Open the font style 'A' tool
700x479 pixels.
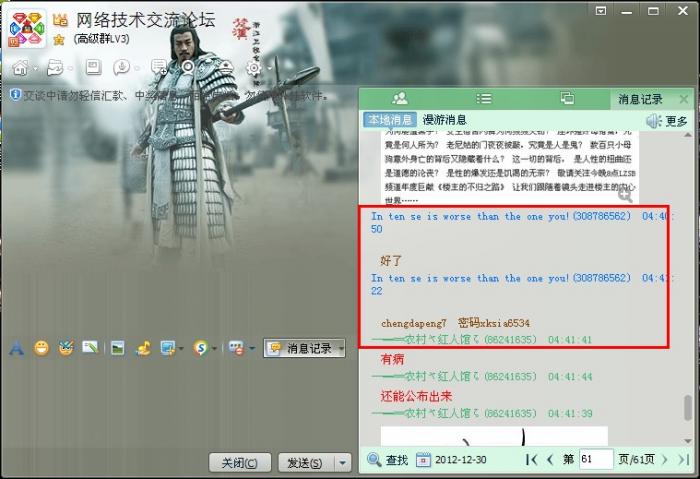[17, 348]
